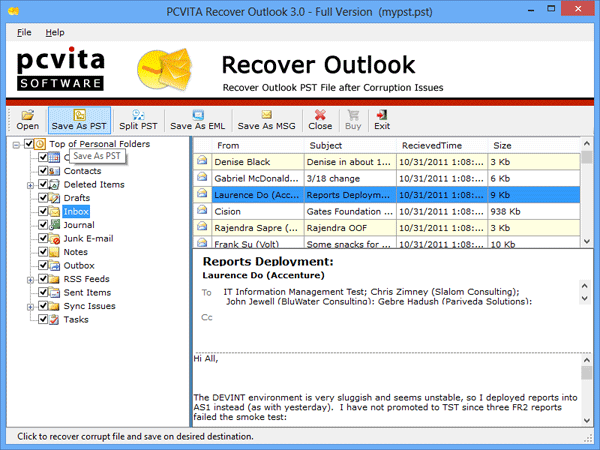Click the down arrow of recipients scrollbar
Image resolution: width=600 pixels, height=450 pixels.
pyautogui.click(x=584, y=298)
